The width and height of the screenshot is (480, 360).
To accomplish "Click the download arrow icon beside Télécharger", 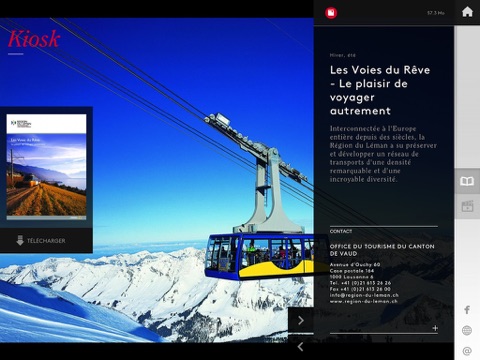I will tap(20, 240).
